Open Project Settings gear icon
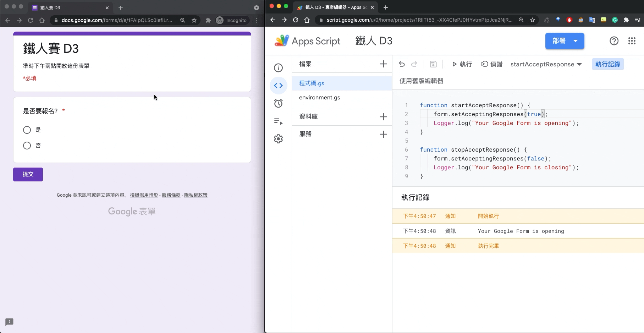 tap(279, 139)
